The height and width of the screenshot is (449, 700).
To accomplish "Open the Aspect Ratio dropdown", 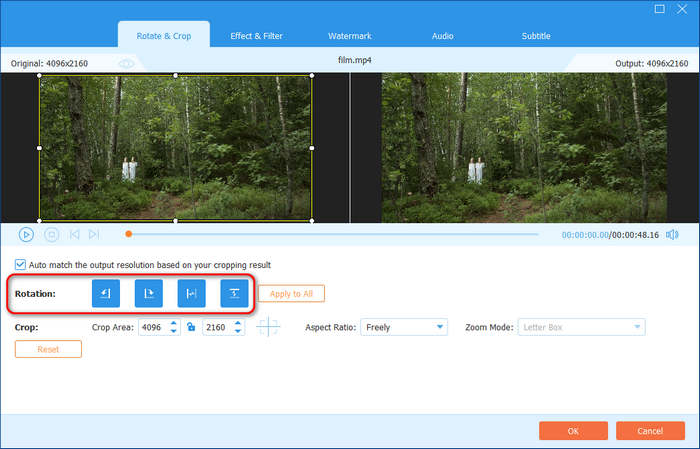I will coord(404,327).
